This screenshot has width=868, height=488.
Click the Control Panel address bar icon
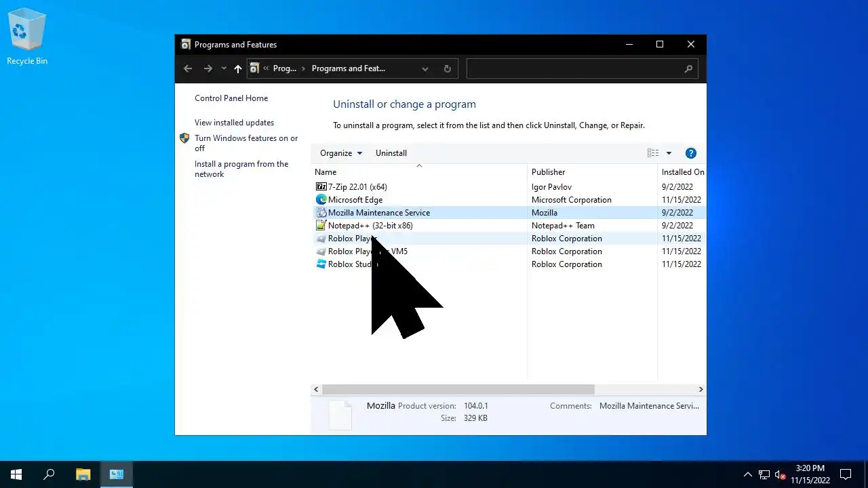tap(254, 68)
